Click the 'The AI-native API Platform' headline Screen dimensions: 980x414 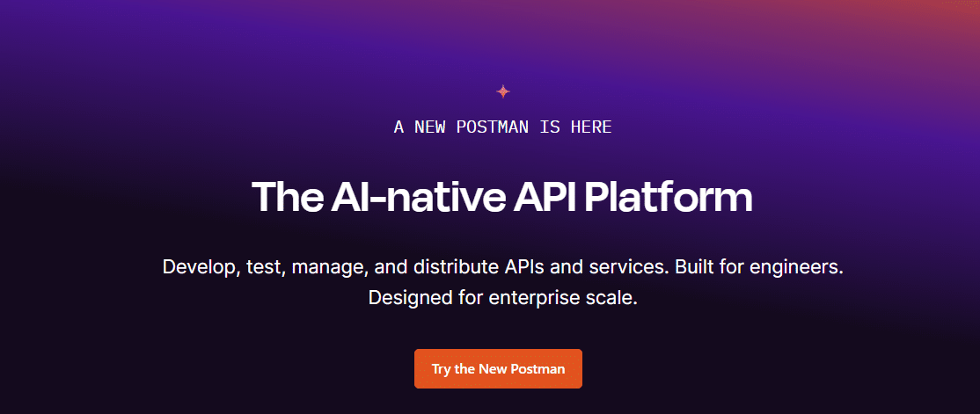[x=501, y=198]
